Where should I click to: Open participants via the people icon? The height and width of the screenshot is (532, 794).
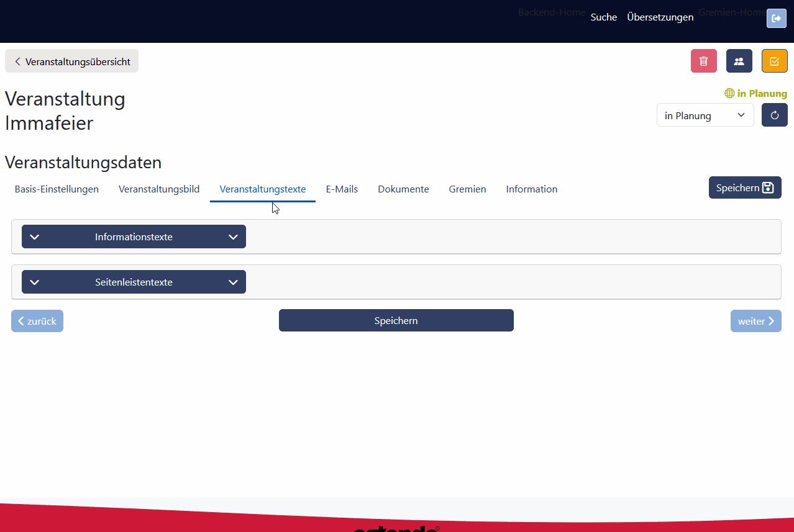[x=739, y=61]
